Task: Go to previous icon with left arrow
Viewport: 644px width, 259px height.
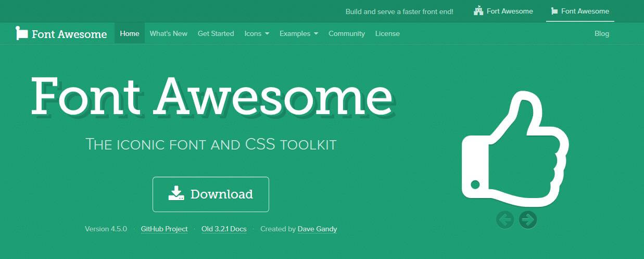Action: pyautogui.click(x=505, y=220)
